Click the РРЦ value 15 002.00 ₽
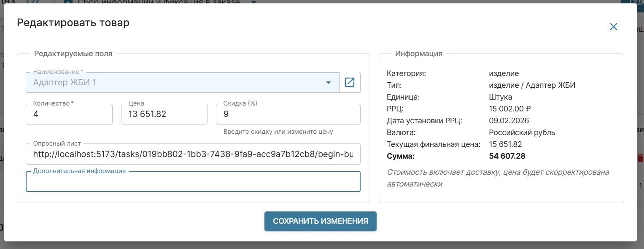 pyautogui.click(x=509, y=109)
